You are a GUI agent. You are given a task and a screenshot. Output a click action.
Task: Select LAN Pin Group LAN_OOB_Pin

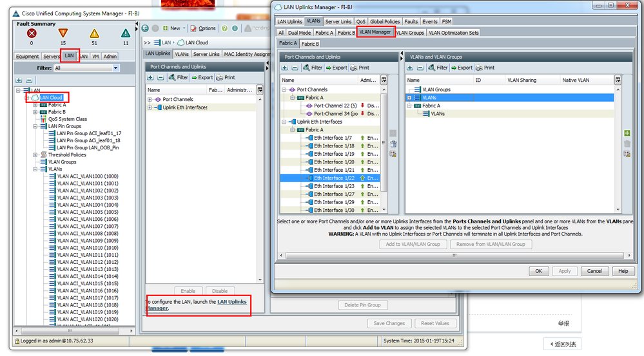[x=88, y=147]
